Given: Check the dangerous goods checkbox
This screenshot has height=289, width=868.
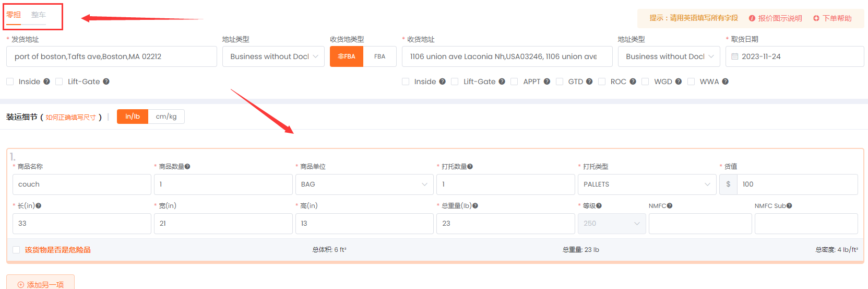Looking at the screenshot, I should click(x=16, y=250).
